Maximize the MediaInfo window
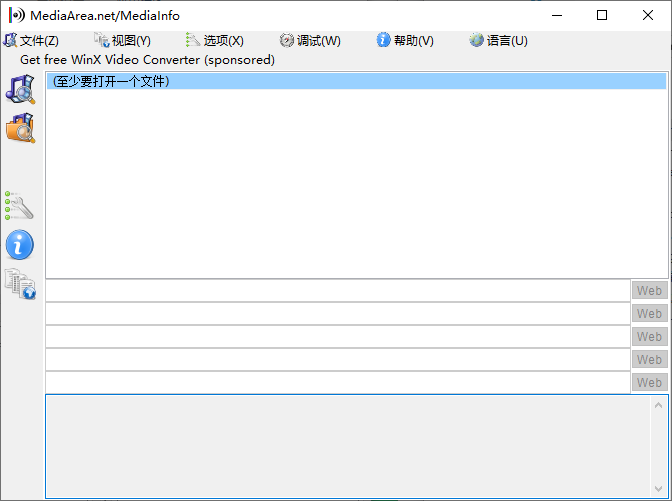672x501 pixels. (x=602, y=15)
